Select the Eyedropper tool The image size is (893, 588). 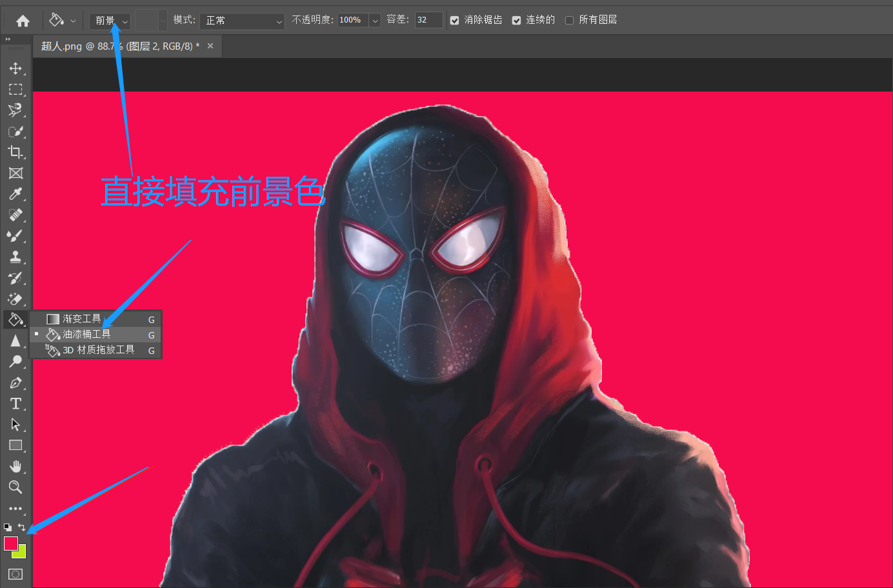click(15, 194)
